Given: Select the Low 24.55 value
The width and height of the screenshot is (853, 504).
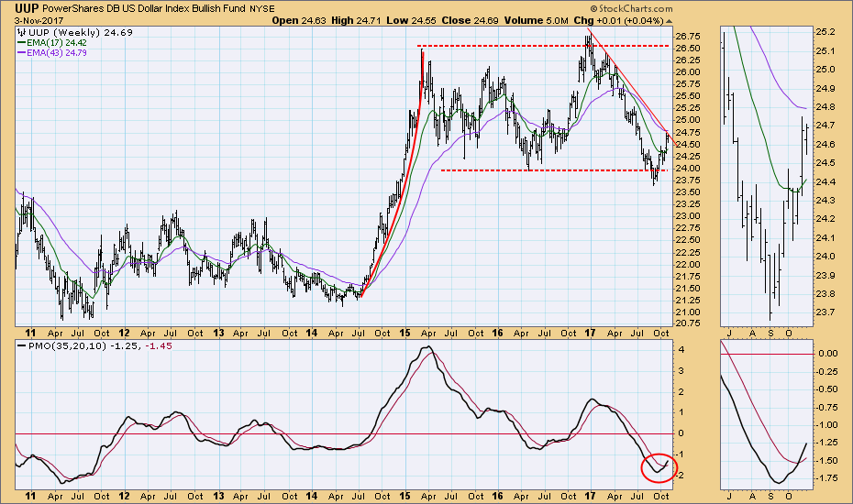Looking at the screenshot, I should tap(412, 21).
